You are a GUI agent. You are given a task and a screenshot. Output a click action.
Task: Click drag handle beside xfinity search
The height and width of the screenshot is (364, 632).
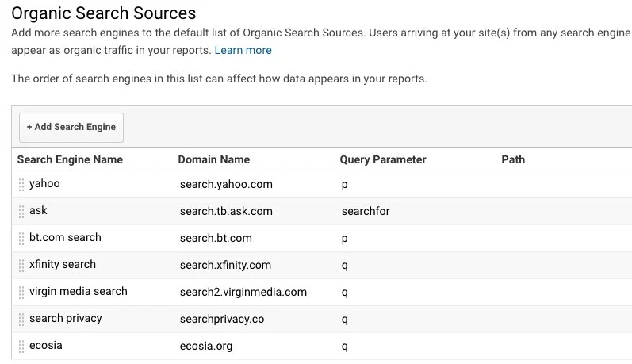[21, 265]
